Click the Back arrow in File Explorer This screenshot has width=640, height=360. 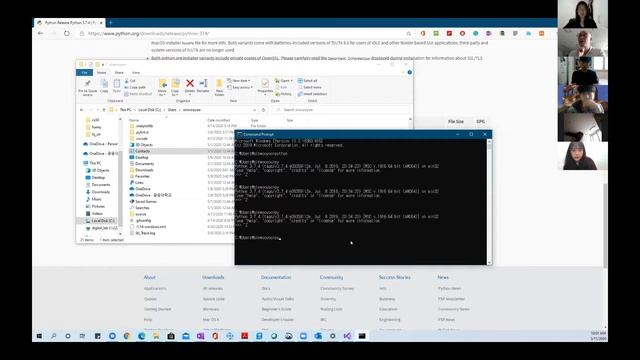pyautogui.click(x=82, y=110)
